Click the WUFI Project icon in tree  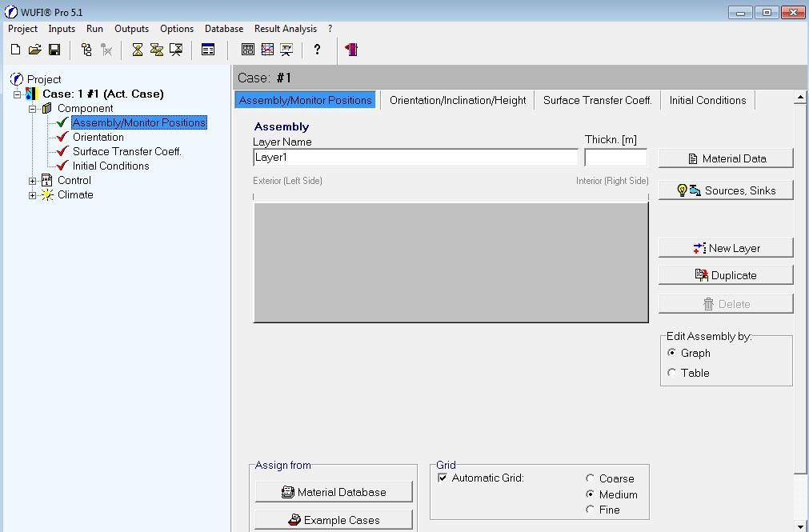[x=17, y=79]
